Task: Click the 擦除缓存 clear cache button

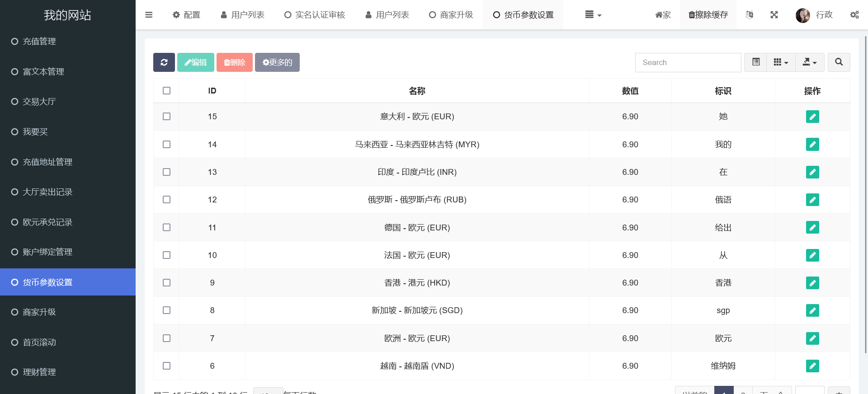Action: tap(708, 15)
